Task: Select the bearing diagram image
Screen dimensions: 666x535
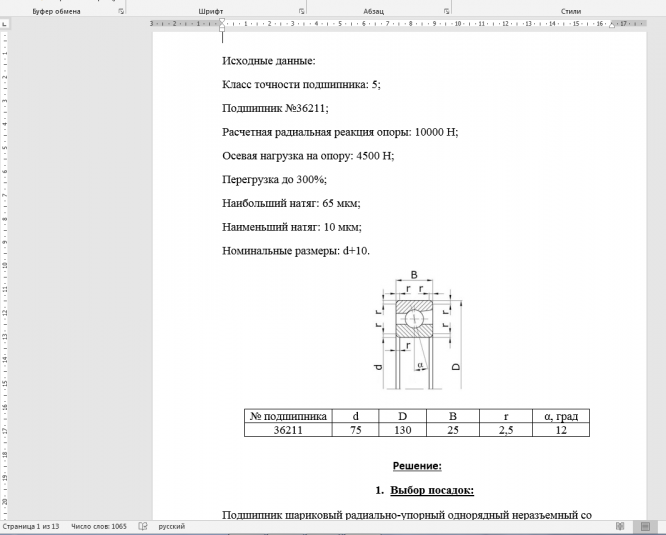Action: (x=417, y=333)
